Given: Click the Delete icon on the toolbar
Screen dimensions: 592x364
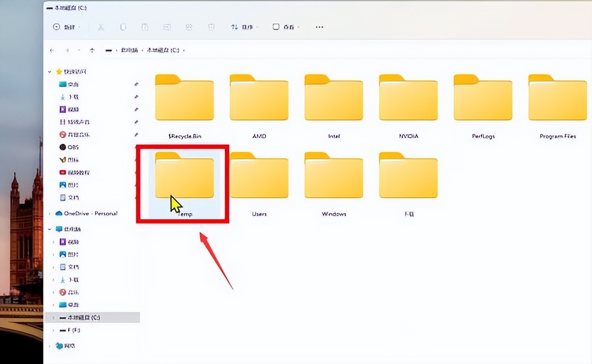Looking at the screenshot, I should click(211, 27).
